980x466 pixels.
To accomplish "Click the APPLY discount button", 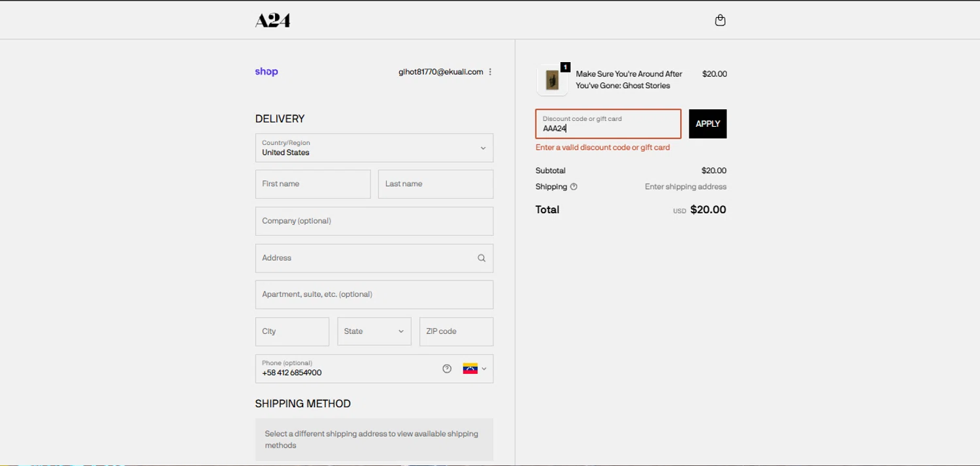I will pos(708,124).
